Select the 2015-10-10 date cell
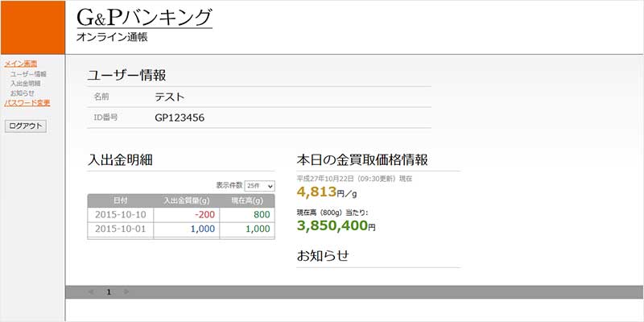Viewport: 644px width, 322px height. click(x=120, y=215)
